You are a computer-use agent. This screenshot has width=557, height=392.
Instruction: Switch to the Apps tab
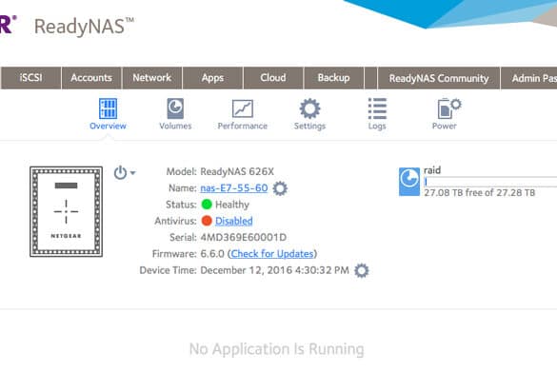212,78
